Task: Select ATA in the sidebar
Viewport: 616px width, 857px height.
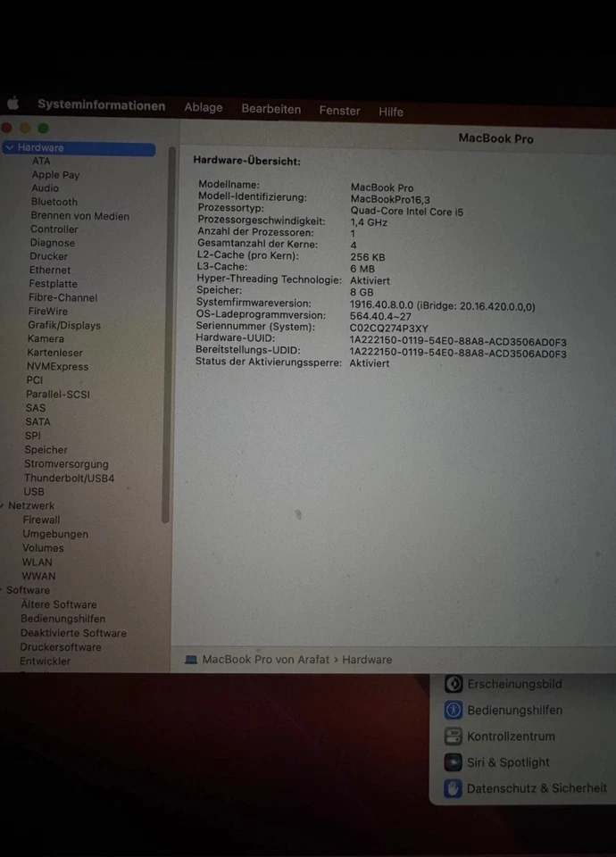Action: pyautogui.click(x=41, y=161)
